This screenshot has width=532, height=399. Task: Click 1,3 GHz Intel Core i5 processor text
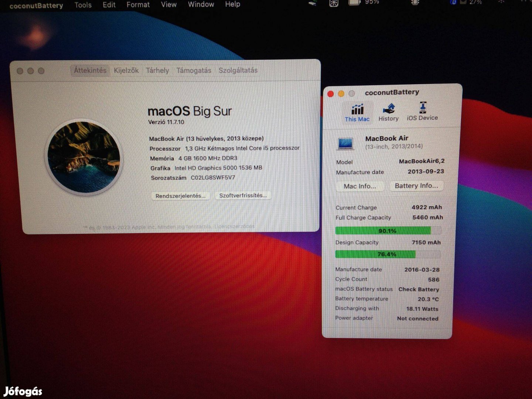pyautogui.click(x=242, y=148)
